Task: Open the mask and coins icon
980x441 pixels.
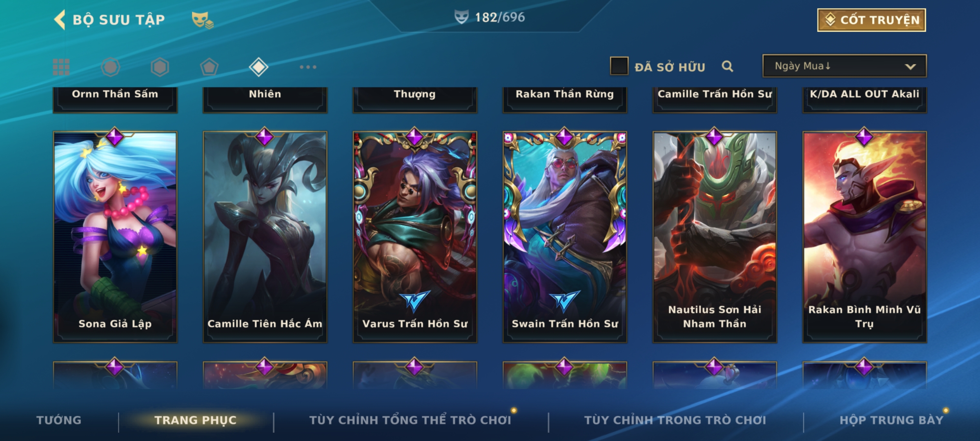Action: tap(203, 20)
